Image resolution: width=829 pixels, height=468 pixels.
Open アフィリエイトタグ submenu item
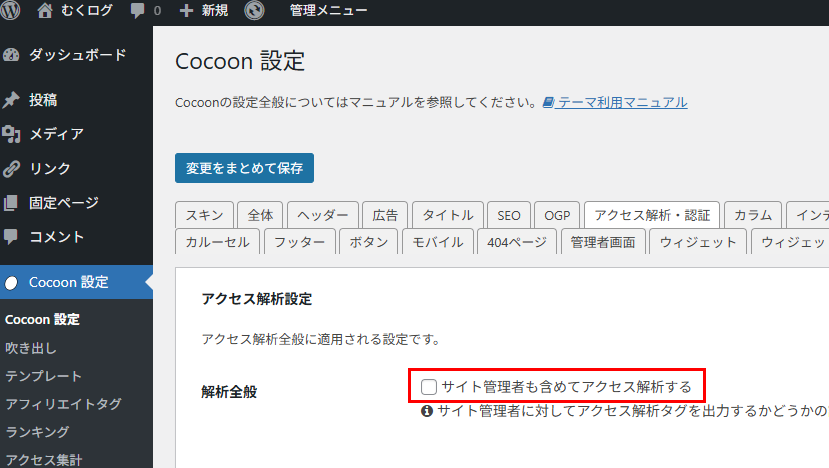[x=63, y=404]
